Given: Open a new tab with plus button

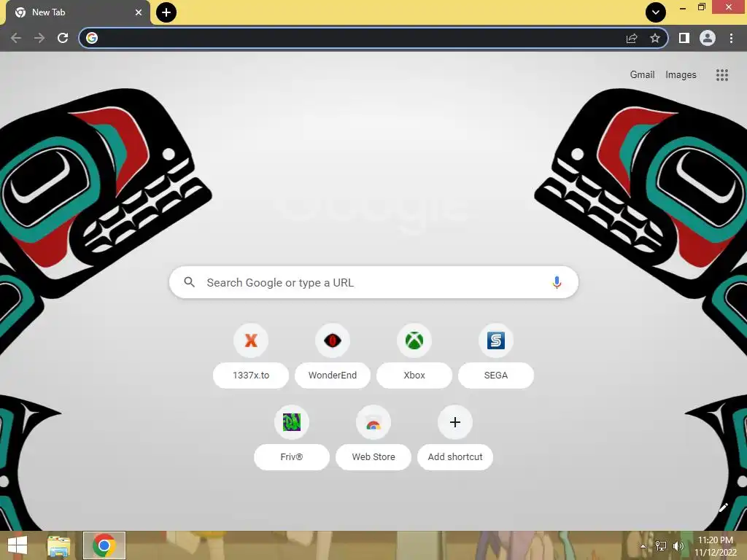Looking at the screenshot, I should click(166, 12).
